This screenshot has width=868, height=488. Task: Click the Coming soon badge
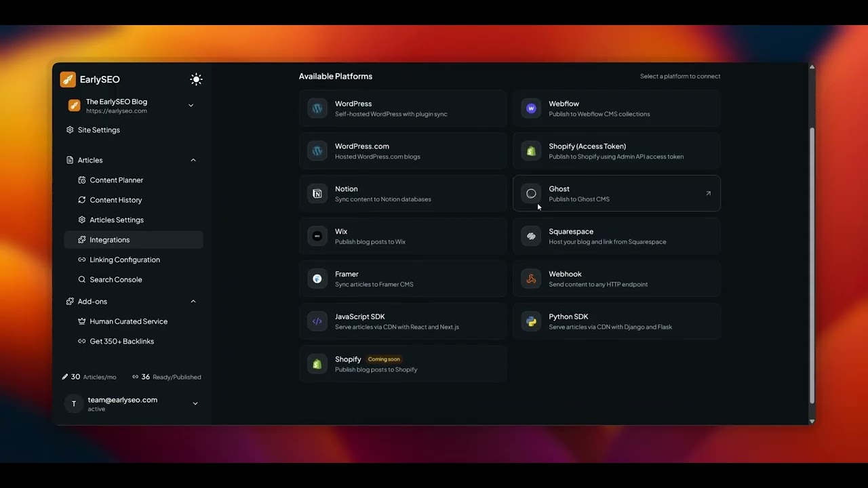[384, 359]
